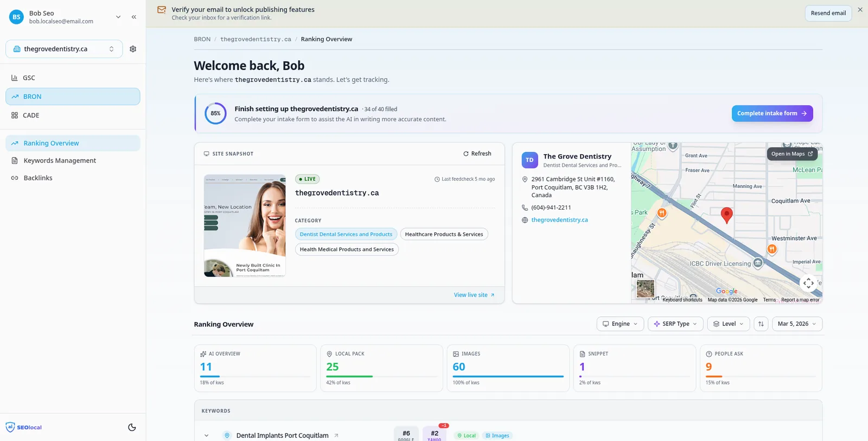Click the LIVE status badge
This screenshot has width=868, height=441.
tap(307, 179)
